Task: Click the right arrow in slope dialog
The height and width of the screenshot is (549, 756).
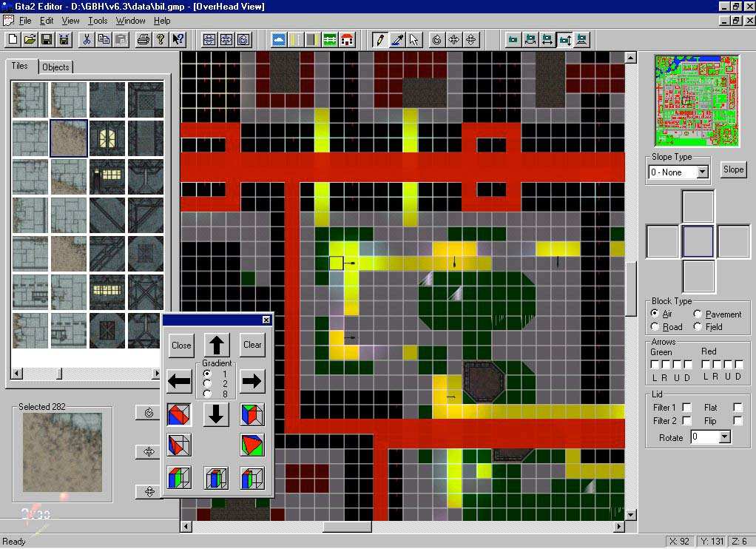Action: pyautogui.click(x=252, y=381)
